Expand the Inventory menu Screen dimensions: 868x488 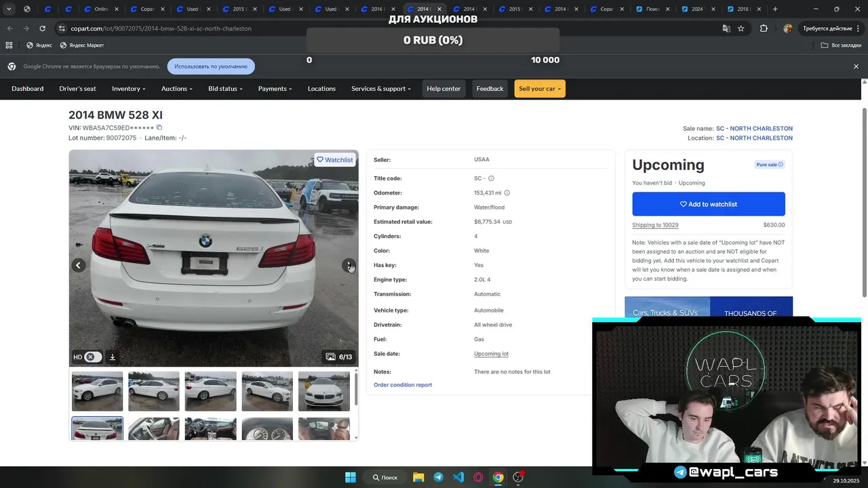point(128,89)
